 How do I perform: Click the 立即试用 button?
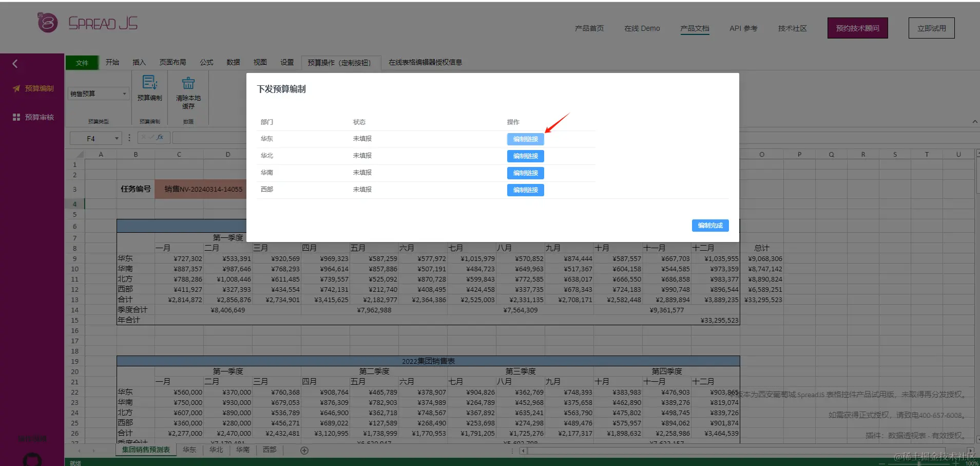[x=932, y=28]
